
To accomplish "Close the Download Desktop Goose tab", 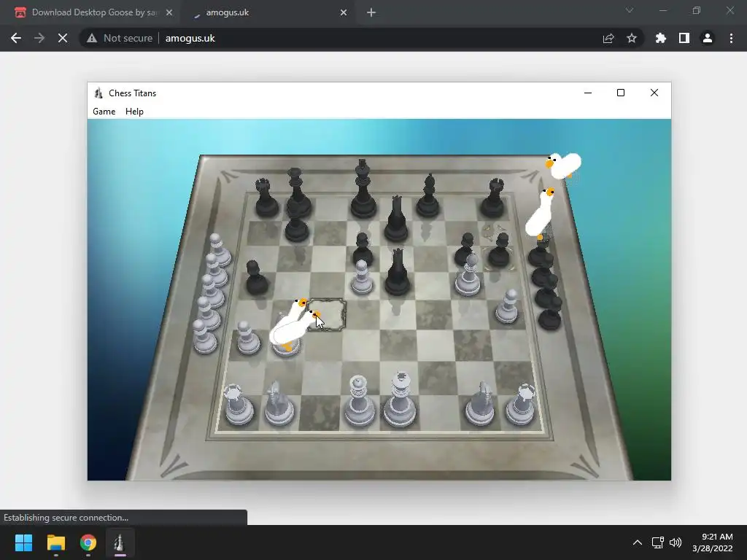I will tap(169, 12).
